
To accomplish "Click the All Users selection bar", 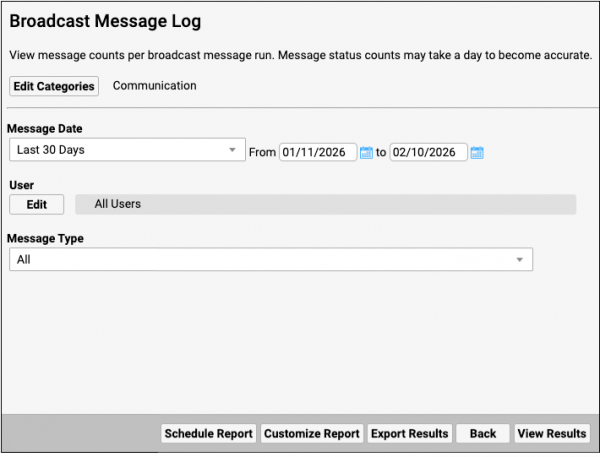I will [x=325, y=204].
